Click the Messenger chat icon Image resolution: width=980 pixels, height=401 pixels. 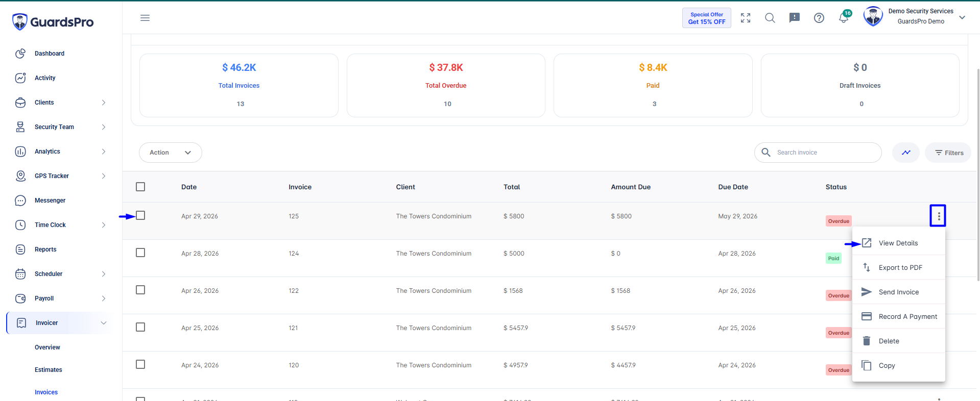pos(20,200)
